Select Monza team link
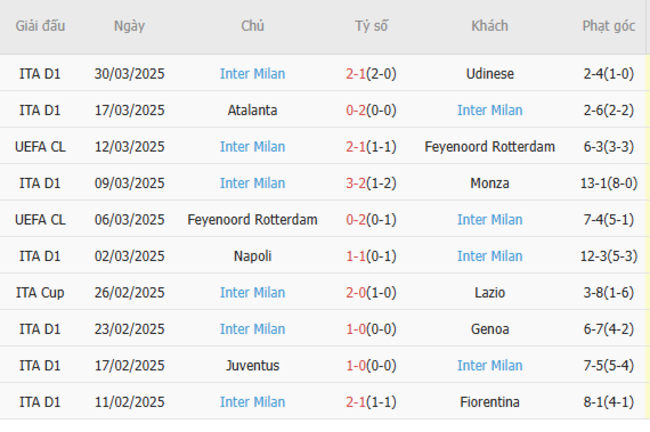Viewport: 650px width, 432px height. pos(490,183)
